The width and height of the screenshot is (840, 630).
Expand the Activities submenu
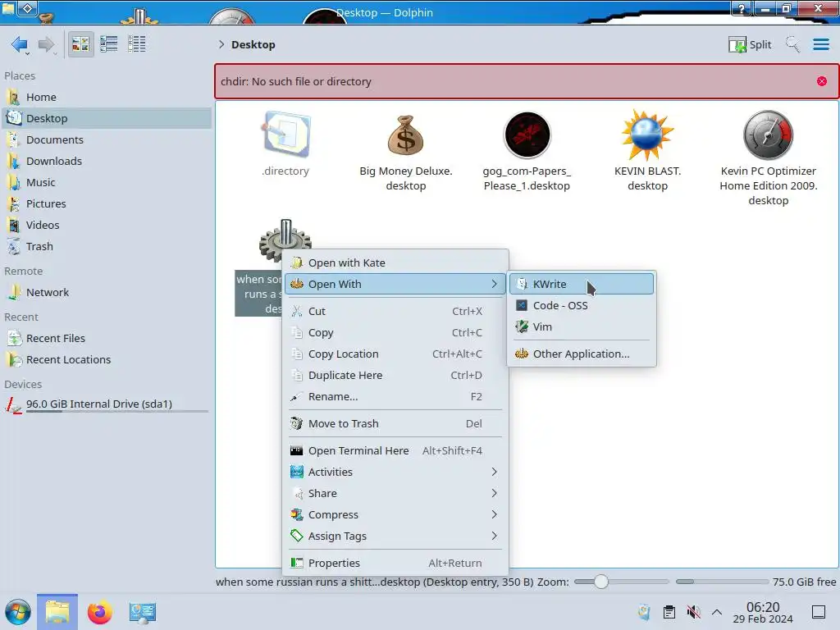(395, 472)
